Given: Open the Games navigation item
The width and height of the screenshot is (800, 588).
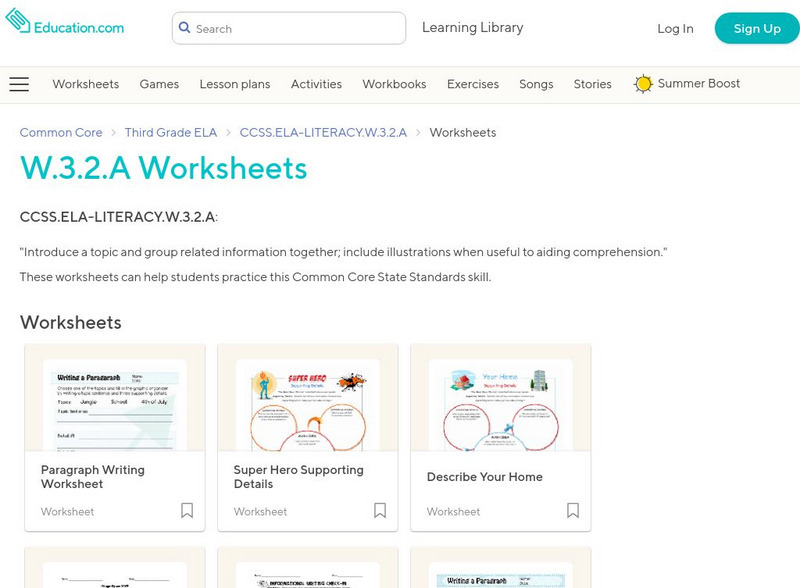Looking at the screenshot, I should [x=159, y=84].
